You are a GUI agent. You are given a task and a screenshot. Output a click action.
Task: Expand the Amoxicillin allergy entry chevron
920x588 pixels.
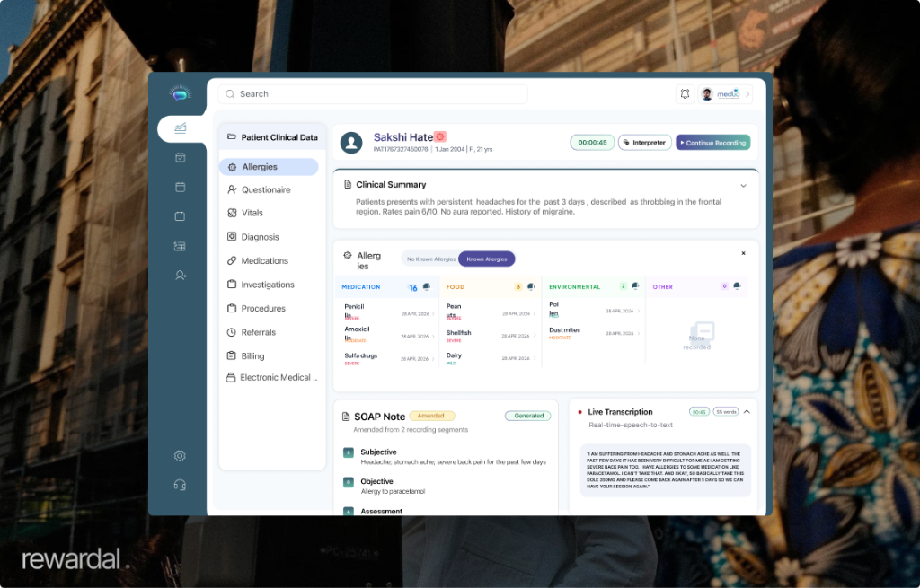(x=434, y=337)
